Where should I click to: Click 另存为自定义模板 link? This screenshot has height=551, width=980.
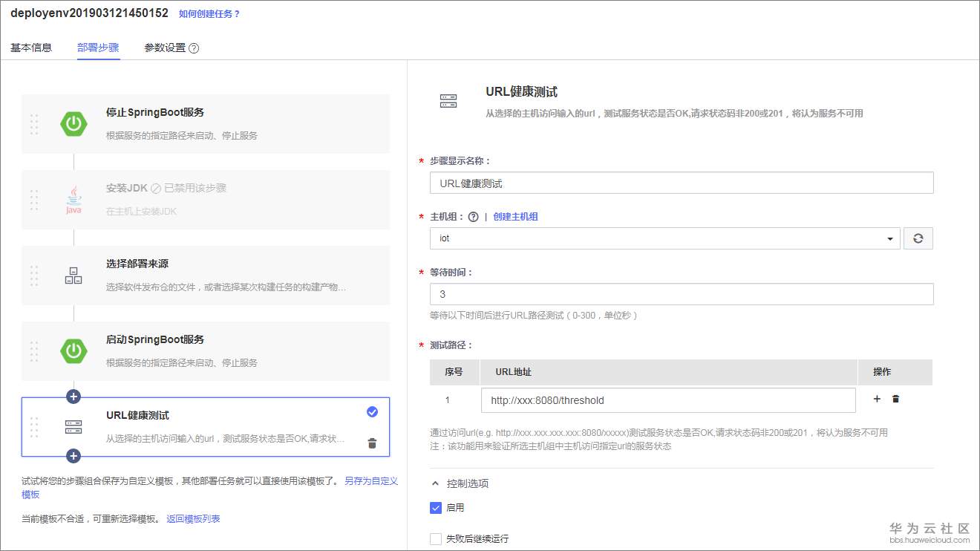(210, 488)
